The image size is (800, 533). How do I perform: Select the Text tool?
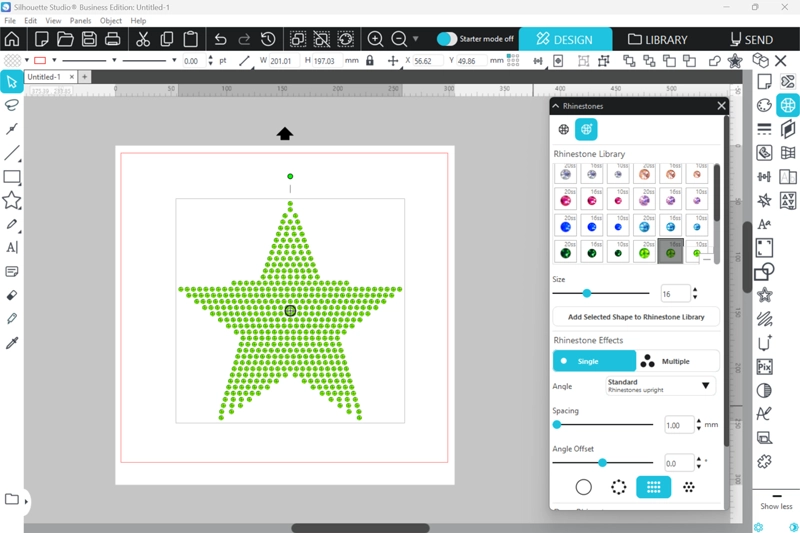coord(12,247)
